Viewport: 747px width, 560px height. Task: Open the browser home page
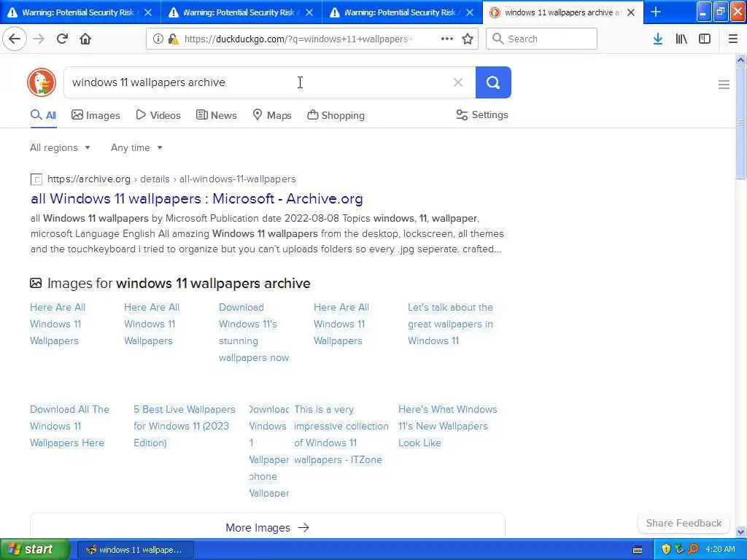(x=85, y=39)
